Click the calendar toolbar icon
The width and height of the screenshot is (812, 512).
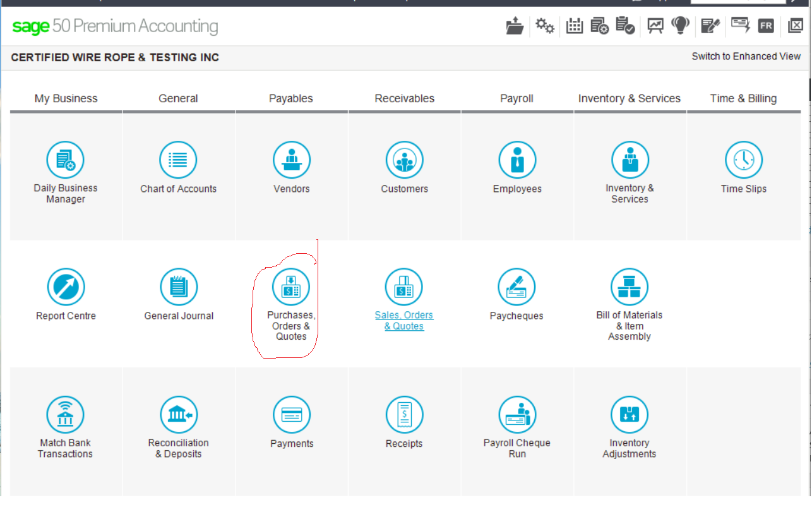(575, 26)
